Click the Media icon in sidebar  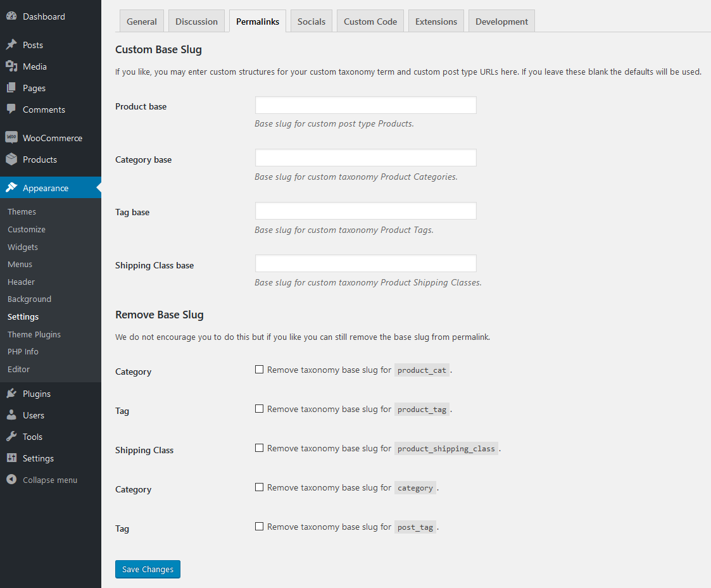coord(11,66)
